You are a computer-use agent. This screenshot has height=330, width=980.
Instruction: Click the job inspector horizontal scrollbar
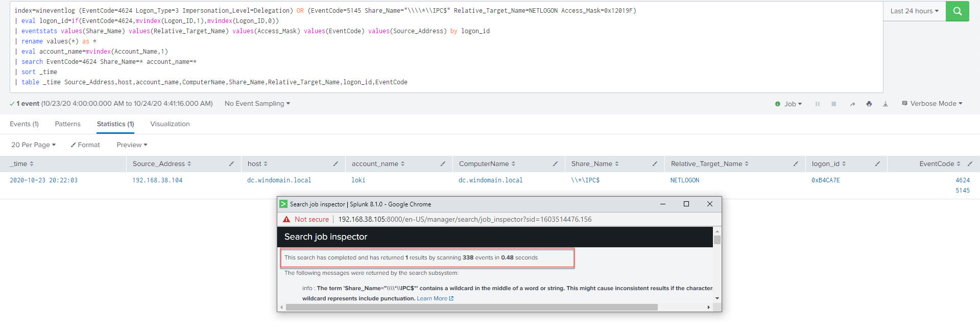tap(472, 307)
